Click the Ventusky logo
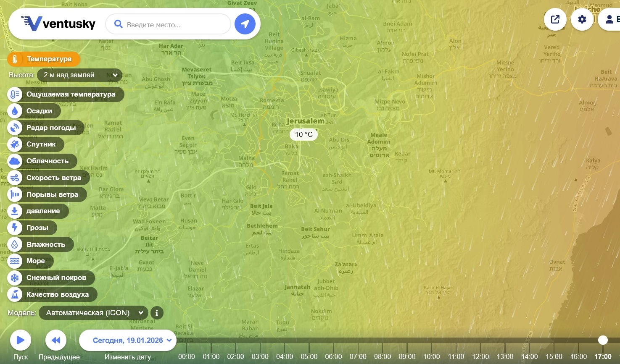 click(x=58, y=24)
